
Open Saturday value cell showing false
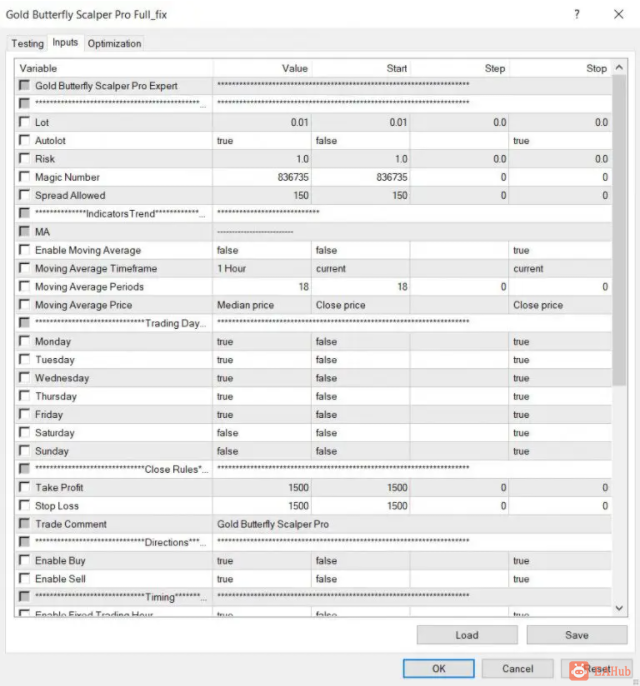(262, 433)
